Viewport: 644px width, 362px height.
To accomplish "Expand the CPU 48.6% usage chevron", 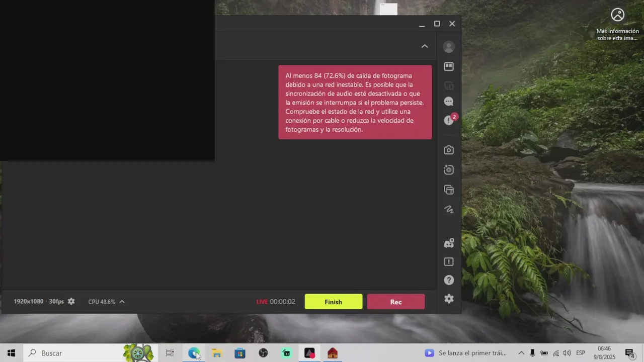I will point(122,302).
